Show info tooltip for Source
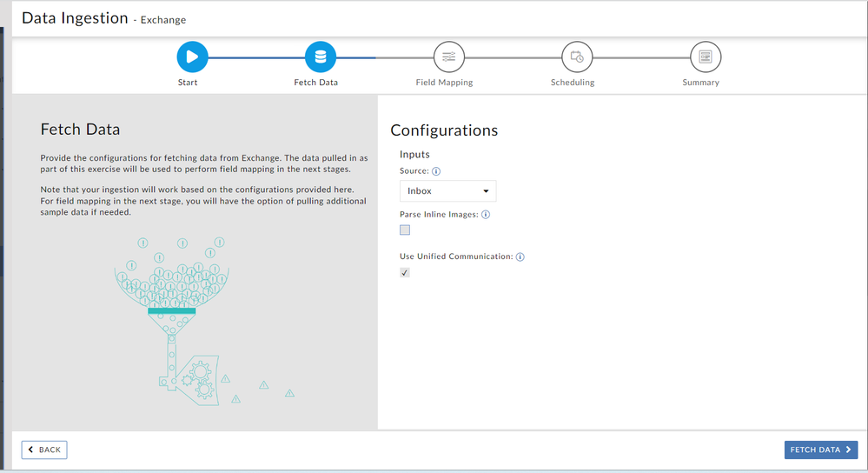This screenshot has width=868, height=473. coord(436,171)
